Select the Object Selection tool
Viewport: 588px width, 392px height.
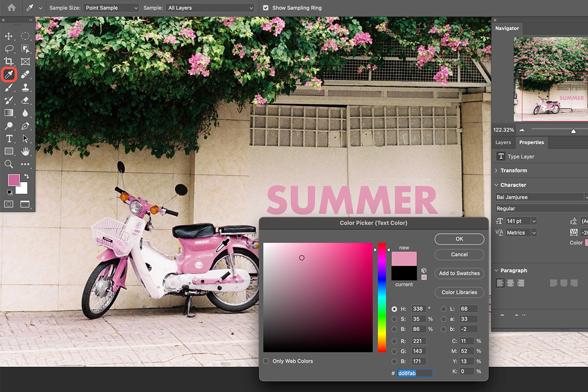[x=25, y=49]
